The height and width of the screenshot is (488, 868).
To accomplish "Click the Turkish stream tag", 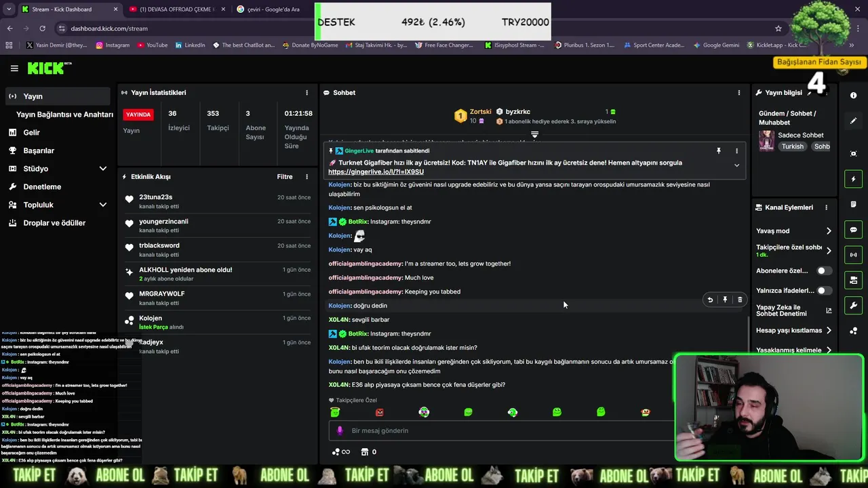I will tap(792, 146).
